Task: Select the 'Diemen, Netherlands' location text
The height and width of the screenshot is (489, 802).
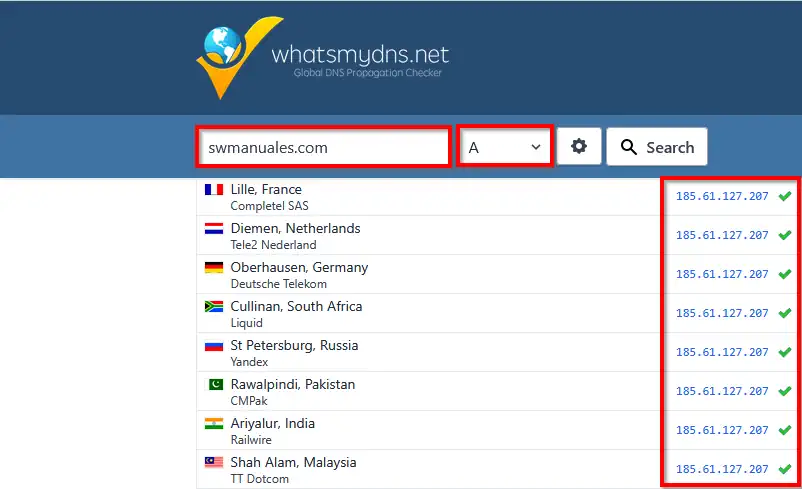Action: pyautogui.click(x=295, y=228)
